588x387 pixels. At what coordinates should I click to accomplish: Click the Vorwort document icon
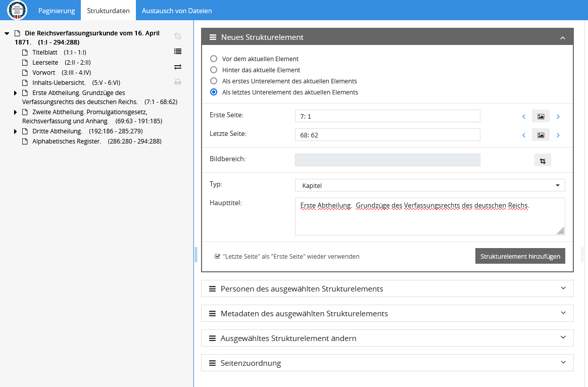(x=25, y=73)
